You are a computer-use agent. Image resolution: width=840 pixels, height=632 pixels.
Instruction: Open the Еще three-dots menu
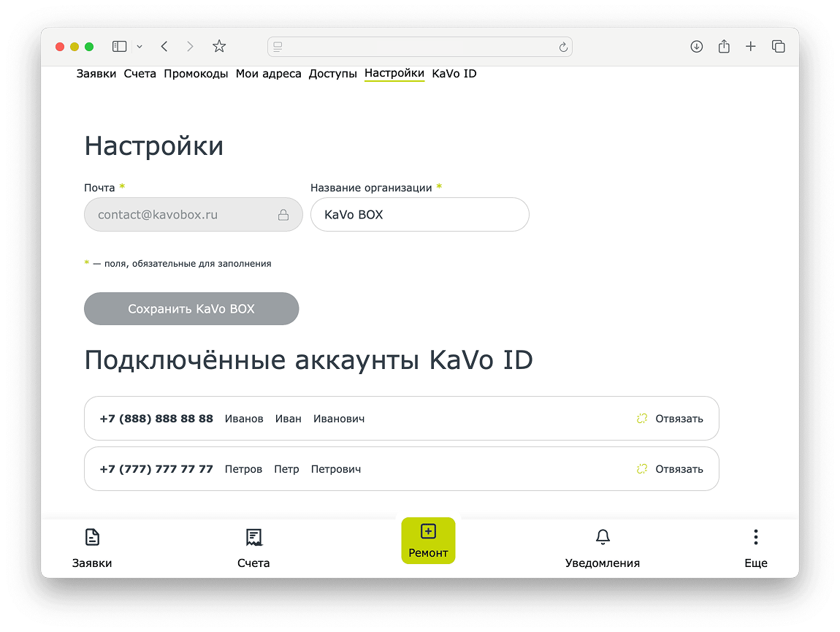756,549
